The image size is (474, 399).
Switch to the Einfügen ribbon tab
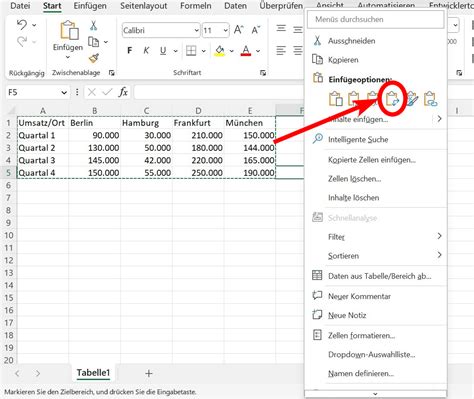90,6
